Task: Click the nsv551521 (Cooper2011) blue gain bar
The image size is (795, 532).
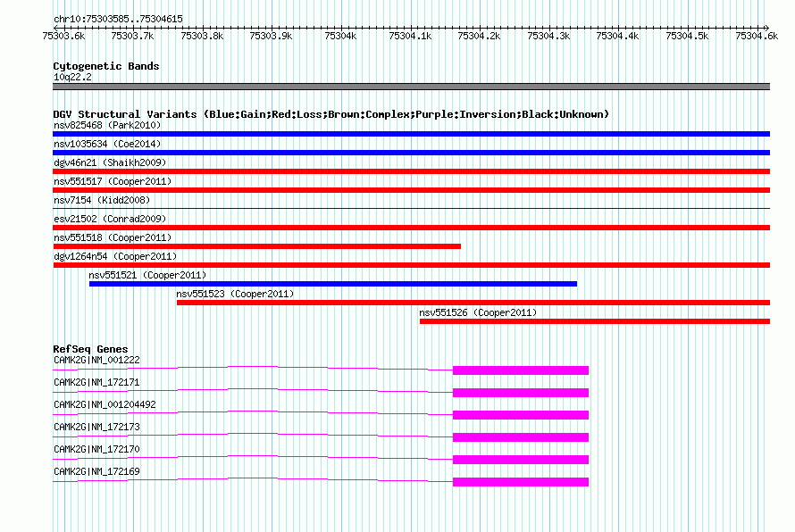Action: pos(333,284)
